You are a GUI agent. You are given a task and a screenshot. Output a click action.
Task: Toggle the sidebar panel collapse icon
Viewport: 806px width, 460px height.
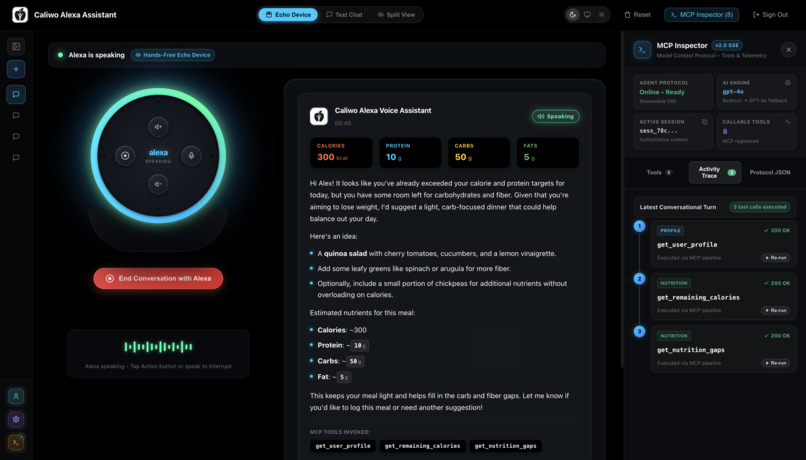(x=16, y=47)
